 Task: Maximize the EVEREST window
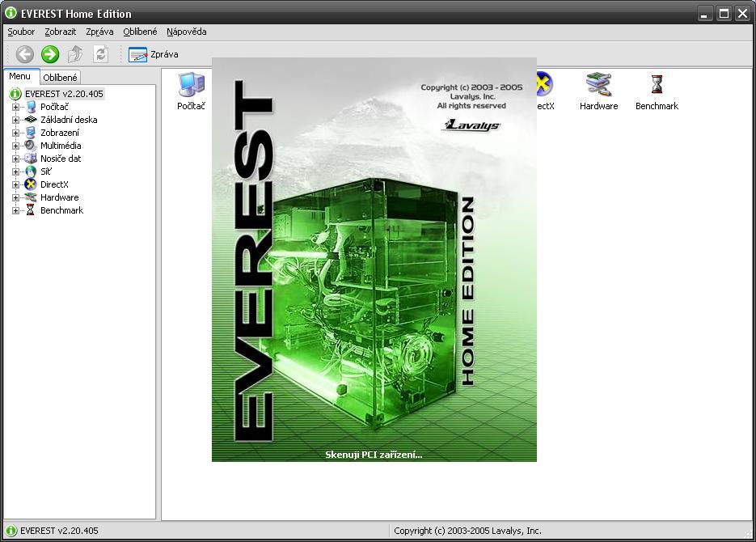coord(724,14)
